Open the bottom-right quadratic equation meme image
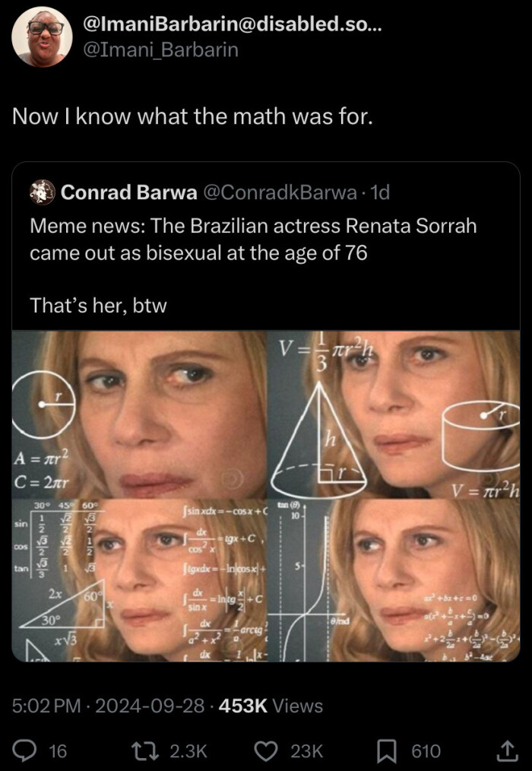Screen dimensions: 532x771 (394, 580)
